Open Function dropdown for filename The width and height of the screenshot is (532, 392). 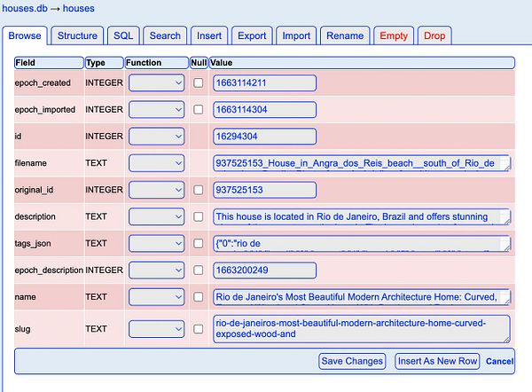156,163
